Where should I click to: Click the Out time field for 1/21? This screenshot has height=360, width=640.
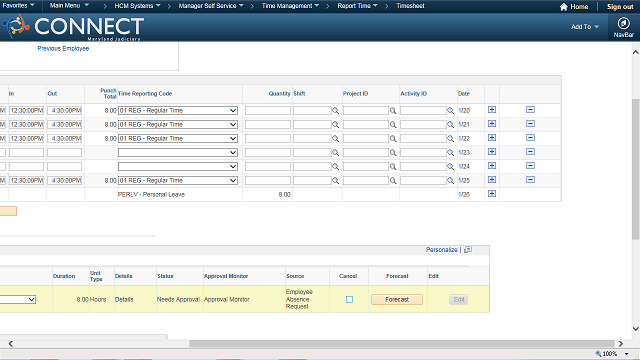[x=64, y=124]
